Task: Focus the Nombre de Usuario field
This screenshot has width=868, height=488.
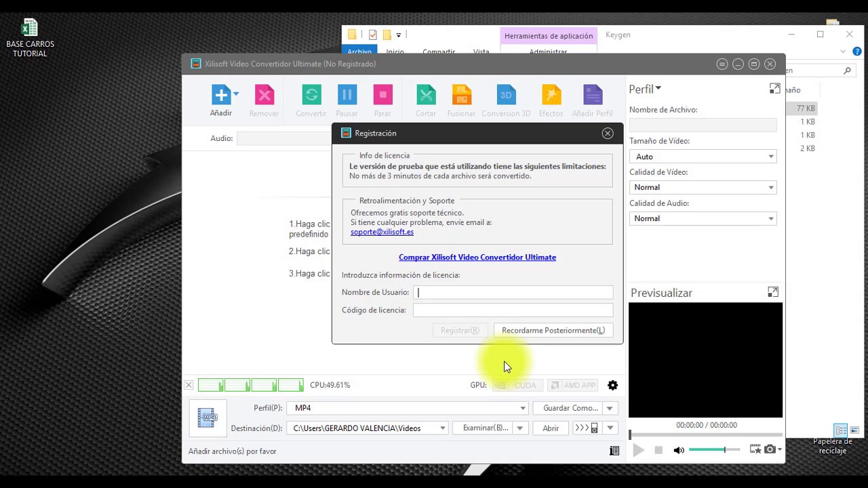Action: (x=513, y=293)
